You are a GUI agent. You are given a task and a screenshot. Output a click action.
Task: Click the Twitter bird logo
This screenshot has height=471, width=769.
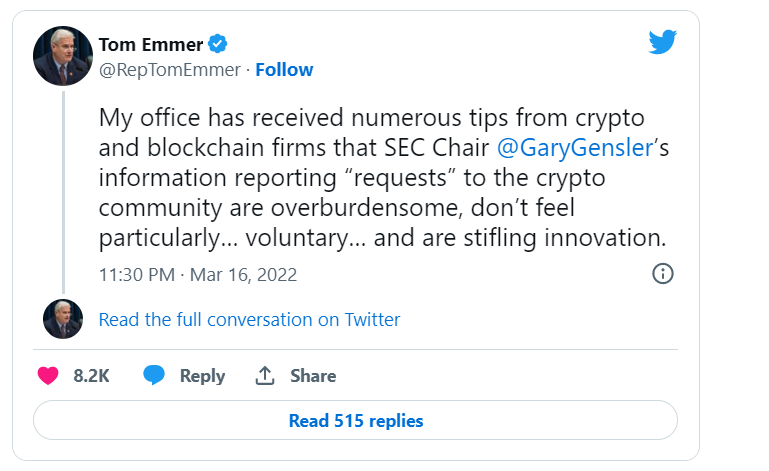[x=663, y=41]
